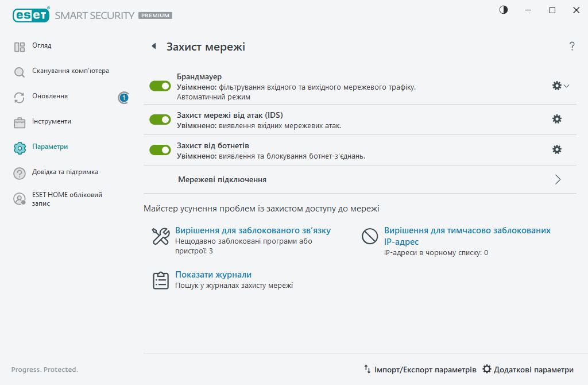
Task: Turn off the IDS network attack protection switch
Action: (x=160, y=120)
